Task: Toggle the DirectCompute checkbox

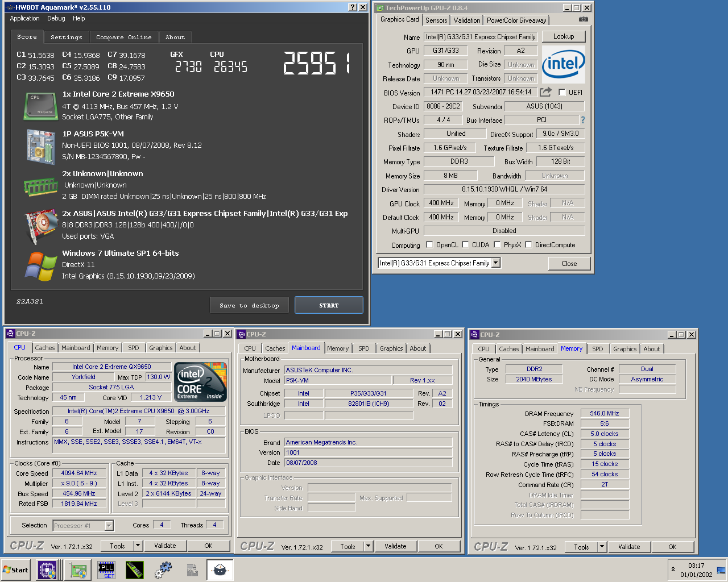Action: click(x=529, y=245)
